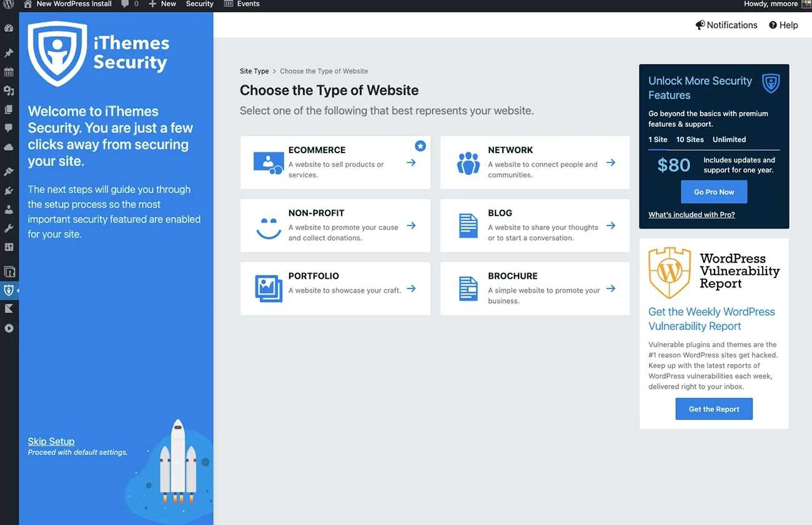
Task: Click the arrow on the Network card
Action: coord(611,162)
